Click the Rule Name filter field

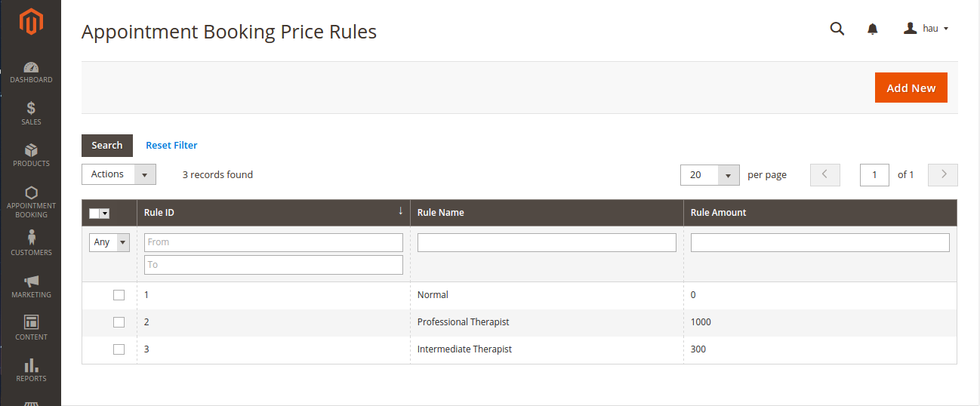coord(547,242)
